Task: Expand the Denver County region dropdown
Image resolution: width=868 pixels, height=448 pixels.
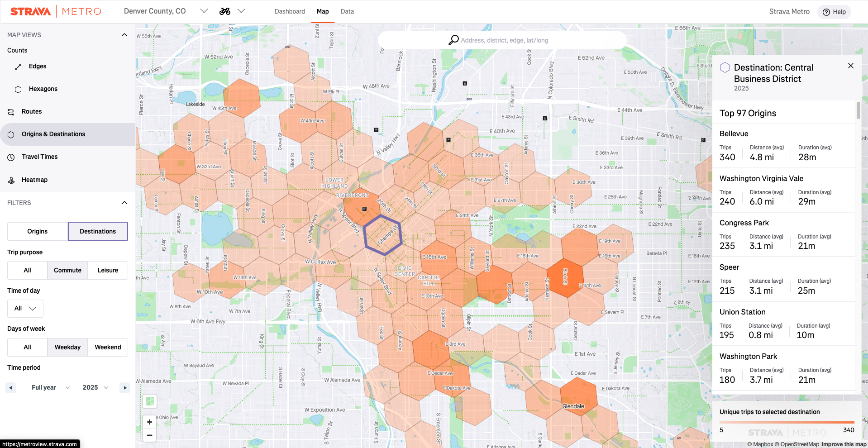Action: (x=204, y=11)
